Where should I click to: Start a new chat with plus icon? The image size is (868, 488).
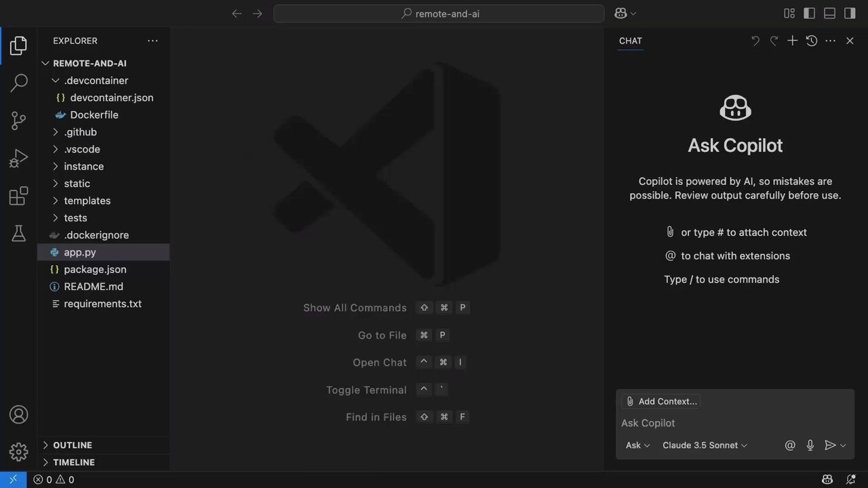point(792,41)
